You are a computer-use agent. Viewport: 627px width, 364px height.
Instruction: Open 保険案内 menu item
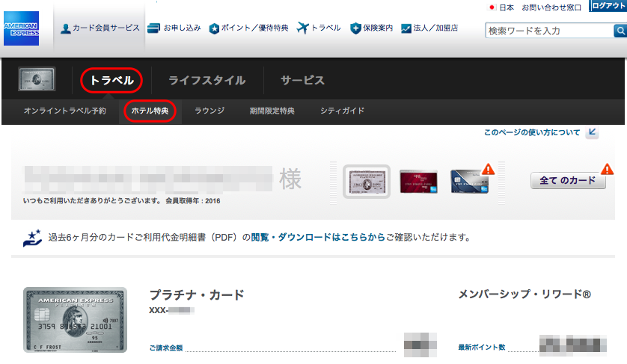pos(371,28)
